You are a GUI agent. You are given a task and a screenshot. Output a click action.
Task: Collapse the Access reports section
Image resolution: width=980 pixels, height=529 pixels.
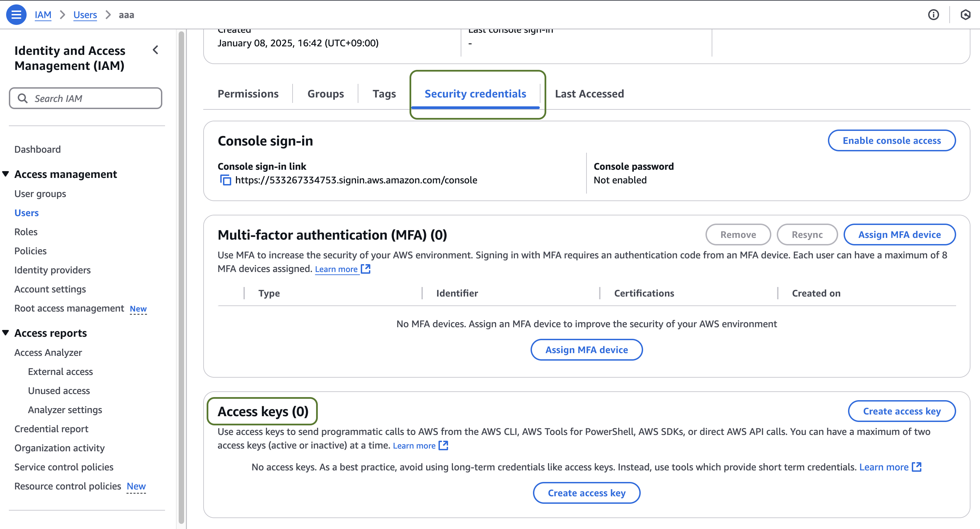6,333
